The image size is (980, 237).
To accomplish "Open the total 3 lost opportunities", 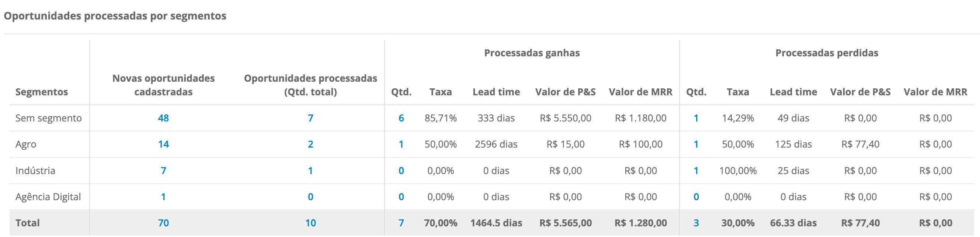I will coord(696,223).
